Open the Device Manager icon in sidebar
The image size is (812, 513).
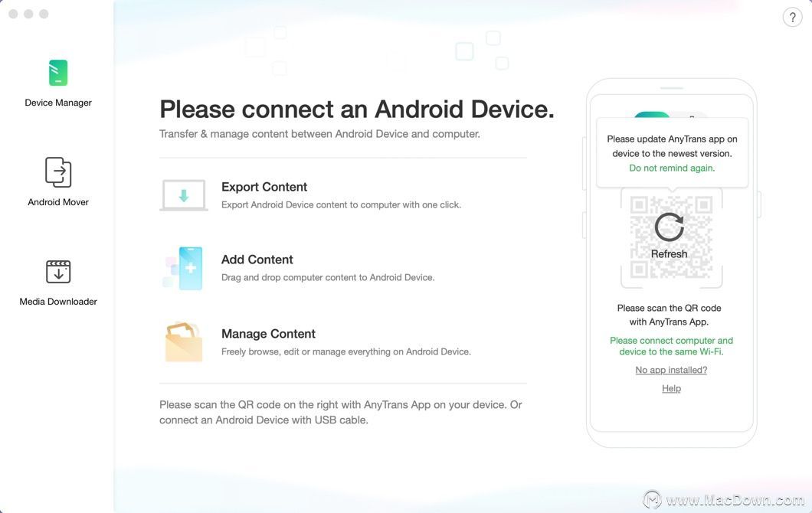pos(58,73)
